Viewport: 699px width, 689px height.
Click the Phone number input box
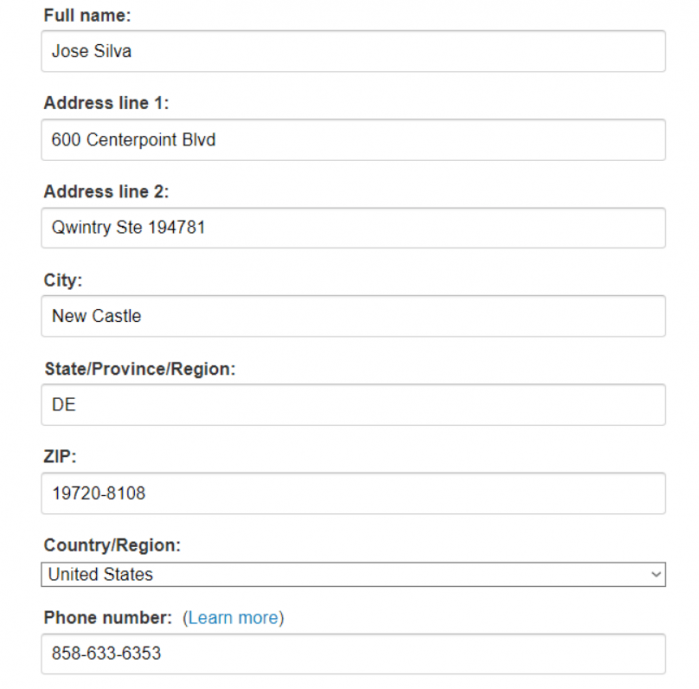point(353,654)
